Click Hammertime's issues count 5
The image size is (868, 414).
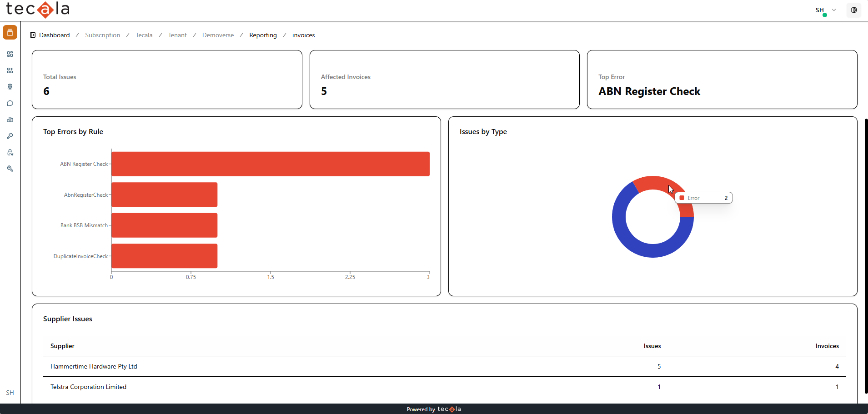pos(659,366)
